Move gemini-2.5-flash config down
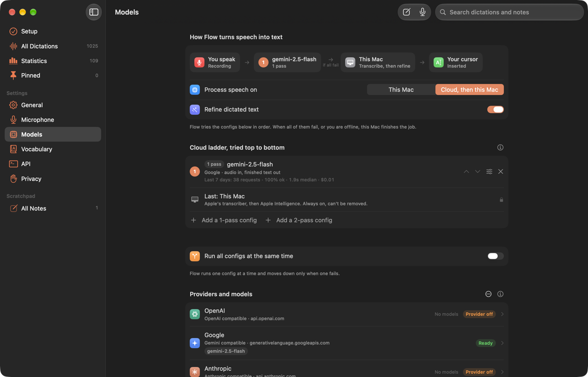The width and height of the screenshot is (588, 377). click(478, 171)
